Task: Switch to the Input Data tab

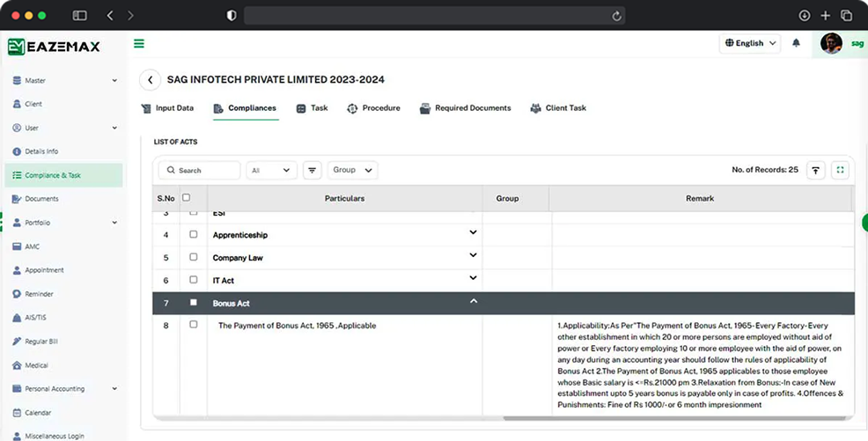Action: pos(168,108)
